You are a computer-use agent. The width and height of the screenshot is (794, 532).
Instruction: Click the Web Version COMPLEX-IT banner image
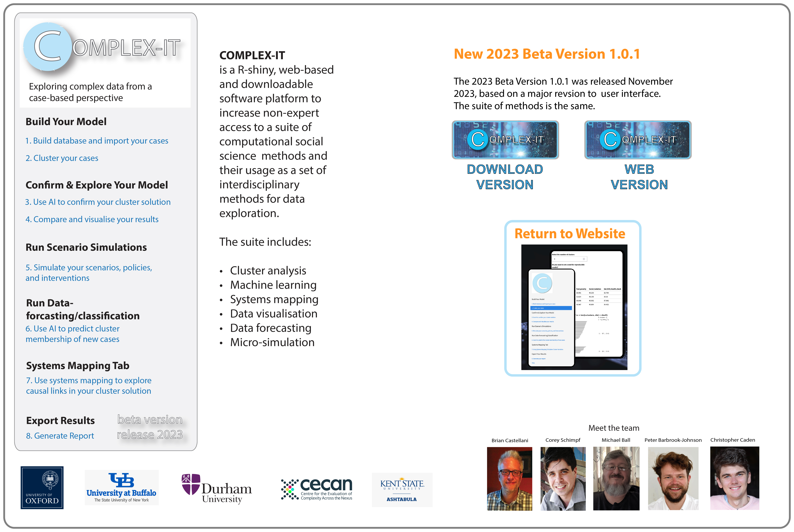click(x=638, y=140)
